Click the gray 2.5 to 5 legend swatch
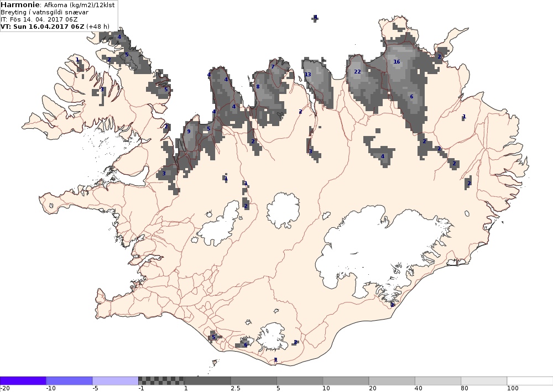The height and width of the screenshot is (392, 553). [x=254, y=381]
